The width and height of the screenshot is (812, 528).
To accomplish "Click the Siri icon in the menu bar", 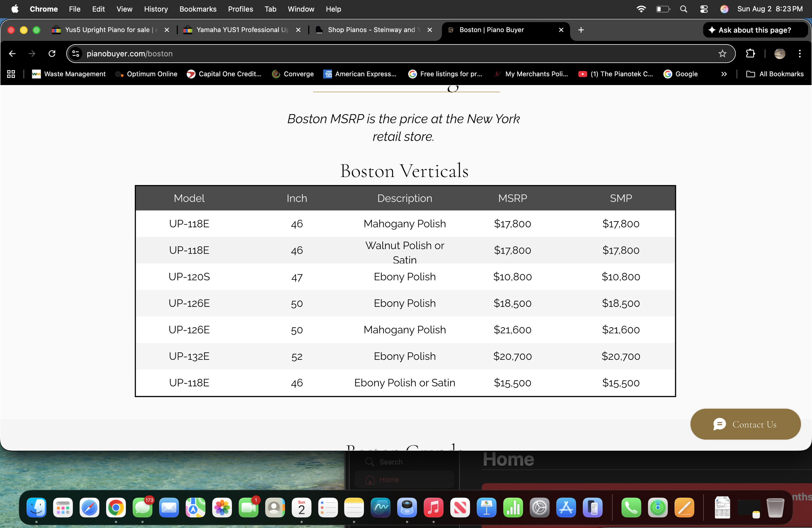I will (x=724, y=9).
